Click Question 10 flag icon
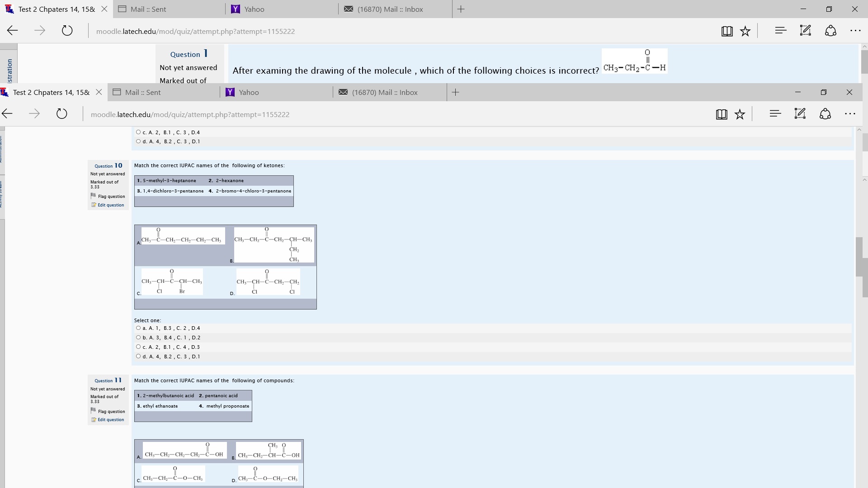The height and width of the screenshot is (488, 868). click(93, 196)
